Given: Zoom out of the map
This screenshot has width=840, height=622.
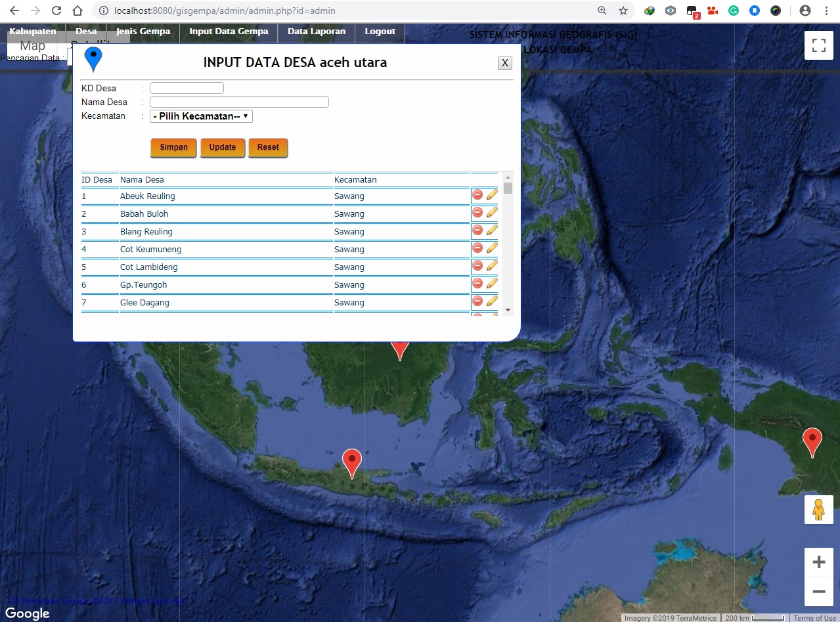Looking at the screenshot, I should [x=818, y=591].
